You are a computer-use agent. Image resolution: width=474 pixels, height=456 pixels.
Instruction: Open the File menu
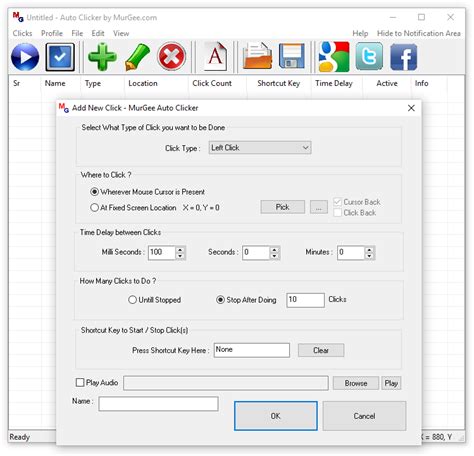[x=77, y=33]
